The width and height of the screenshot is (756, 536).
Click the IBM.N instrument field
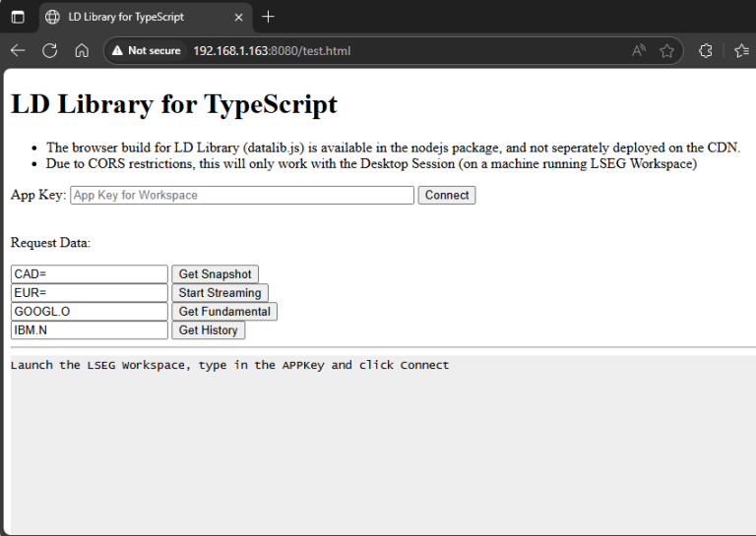[x=90, y=330]
